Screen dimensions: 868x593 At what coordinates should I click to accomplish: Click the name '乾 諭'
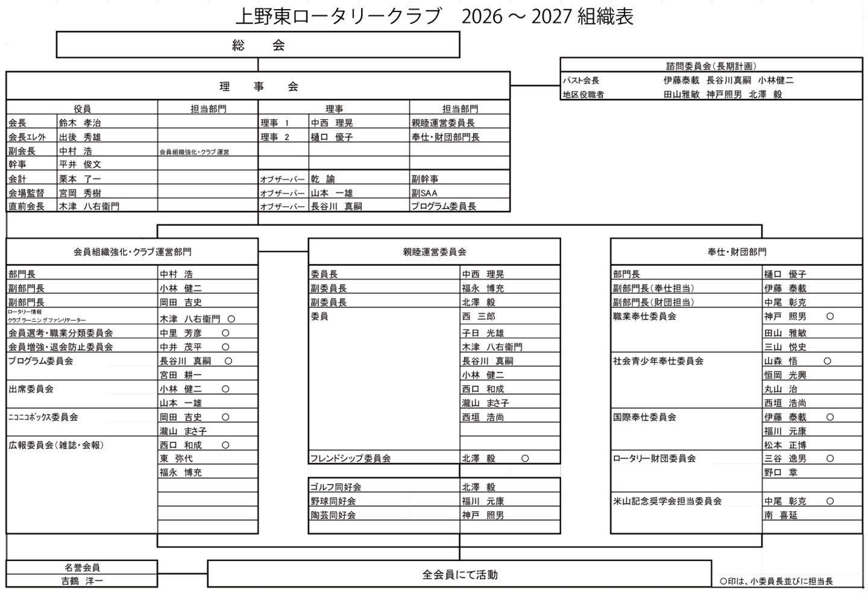coord(323,179)
